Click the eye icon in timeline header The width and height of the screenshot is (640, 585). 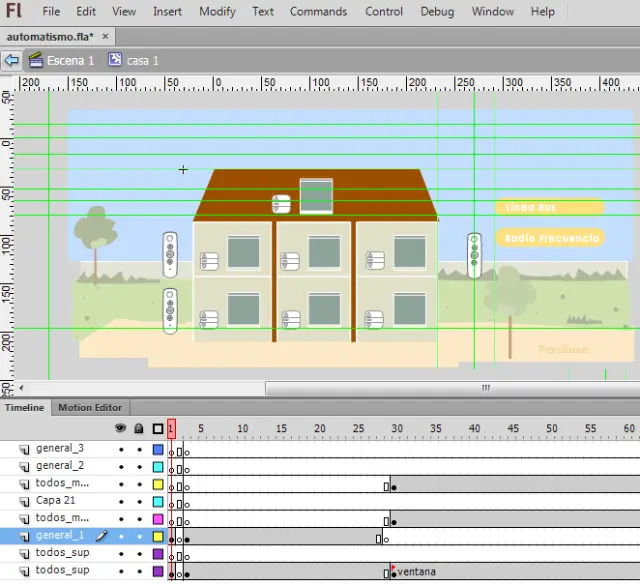(x=121, y=428)
